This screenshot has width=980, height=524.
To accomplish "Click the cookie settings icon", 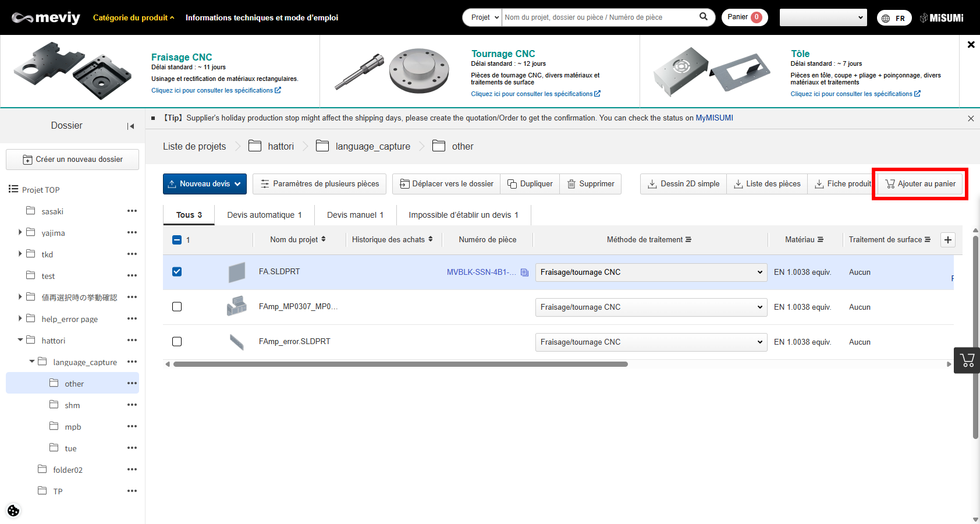I will pos(13,511).
